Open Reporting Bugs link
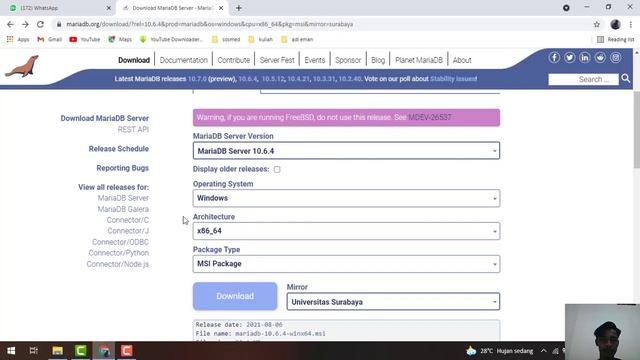Viewport: 640px width, 360px height. point(122,168)
